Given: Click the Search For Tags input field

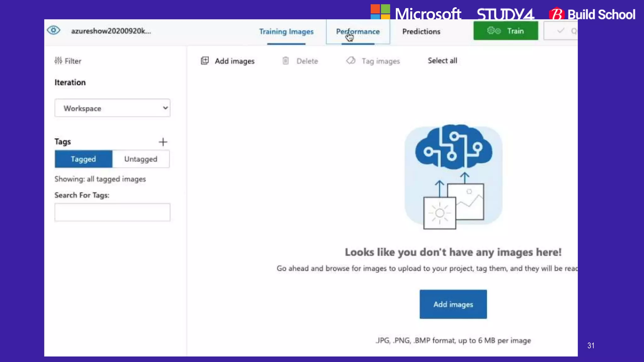Looking at the screenshot, I should coord(112,212).
